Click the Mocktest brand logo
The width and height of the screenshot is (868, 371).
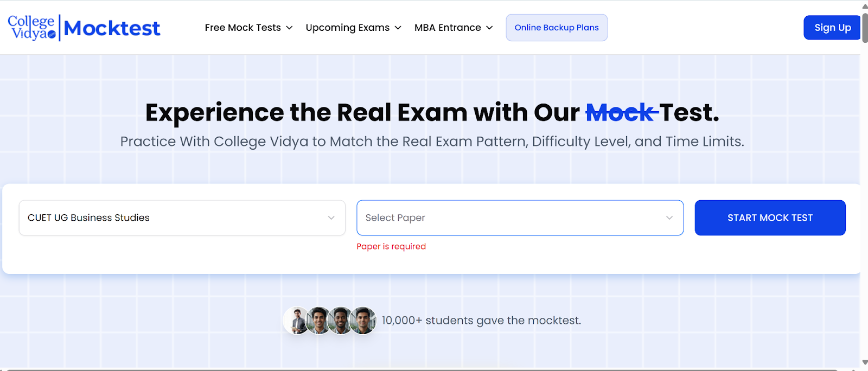click(x=112, y=28)
